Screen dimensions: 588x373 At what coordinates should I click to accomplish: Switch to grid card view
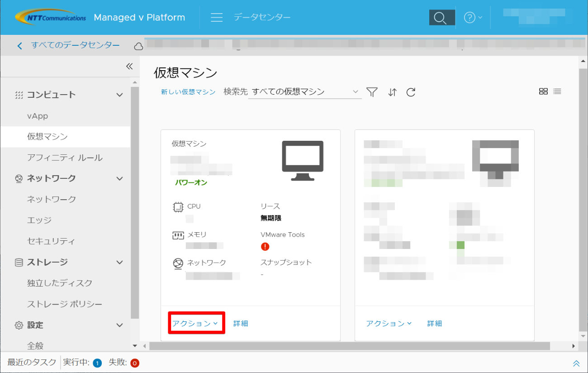tap(543, 91)
